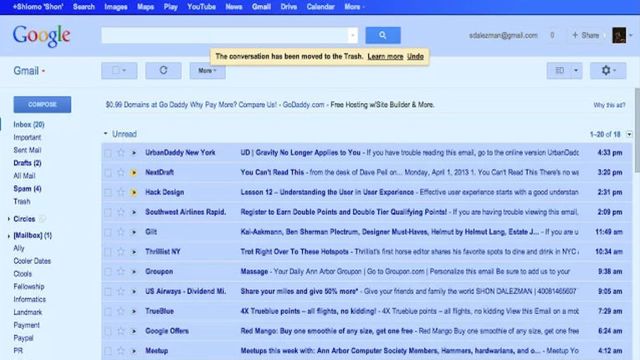Star the Hack Design email
640x360 pixels.
click(x=121, y=192)
